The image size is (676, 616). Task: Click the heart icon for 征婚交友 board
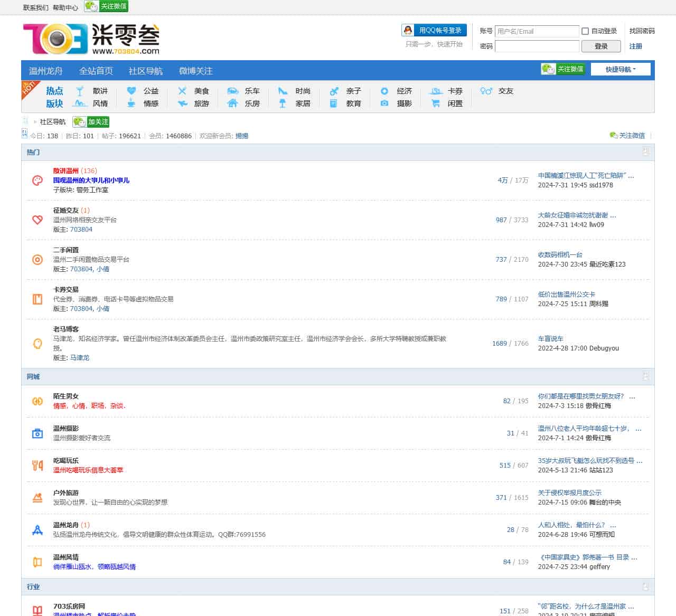pos(37,220)
